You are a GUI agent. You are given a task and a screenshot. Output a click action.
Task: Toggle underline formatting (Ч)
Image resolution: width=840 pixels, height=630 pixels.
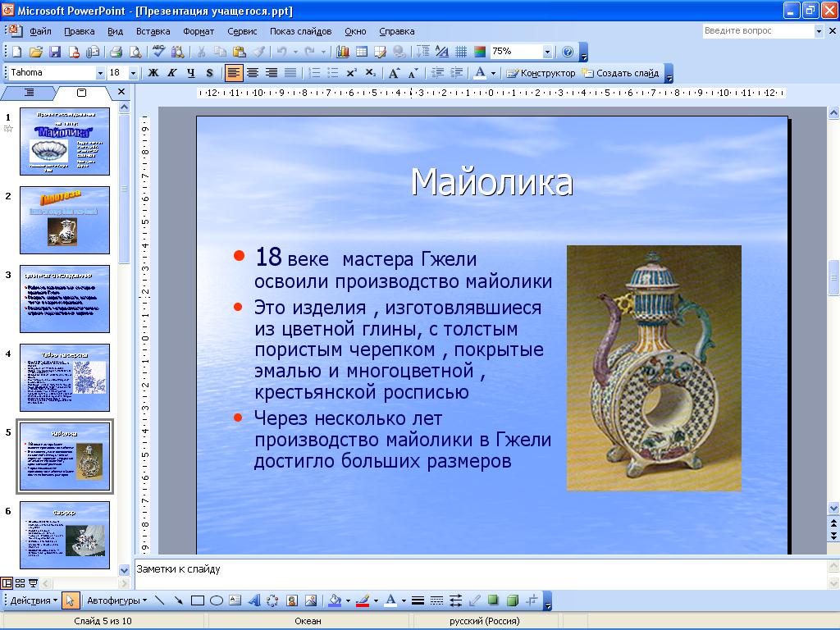(190, 73)
